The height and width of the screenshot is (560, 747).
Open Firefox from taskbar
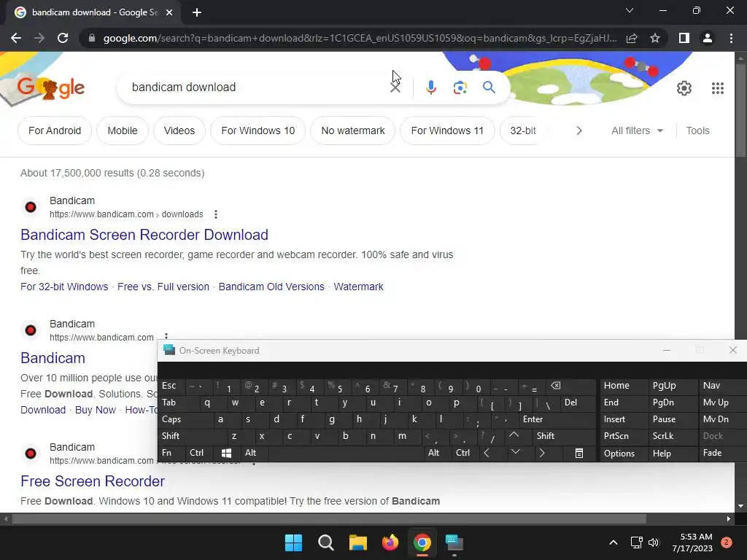[390, 542]
